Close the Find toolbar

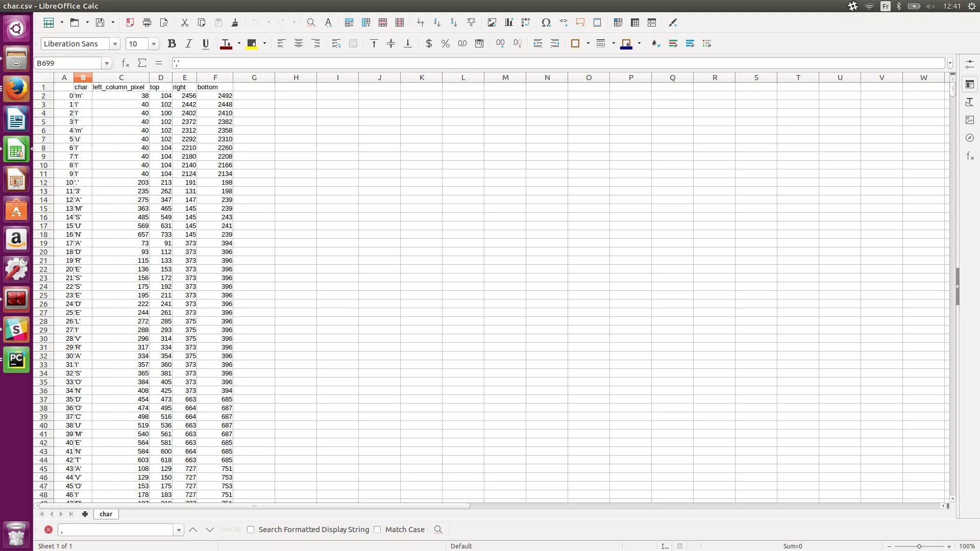[x=48, y=530]
